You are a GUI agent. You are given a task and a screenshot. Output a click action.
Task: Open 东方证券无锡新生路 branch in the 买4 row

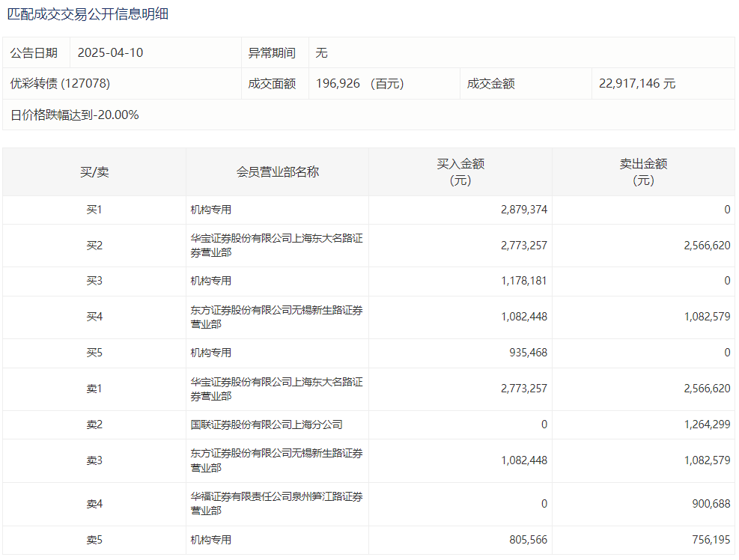(x=276, y=317)
